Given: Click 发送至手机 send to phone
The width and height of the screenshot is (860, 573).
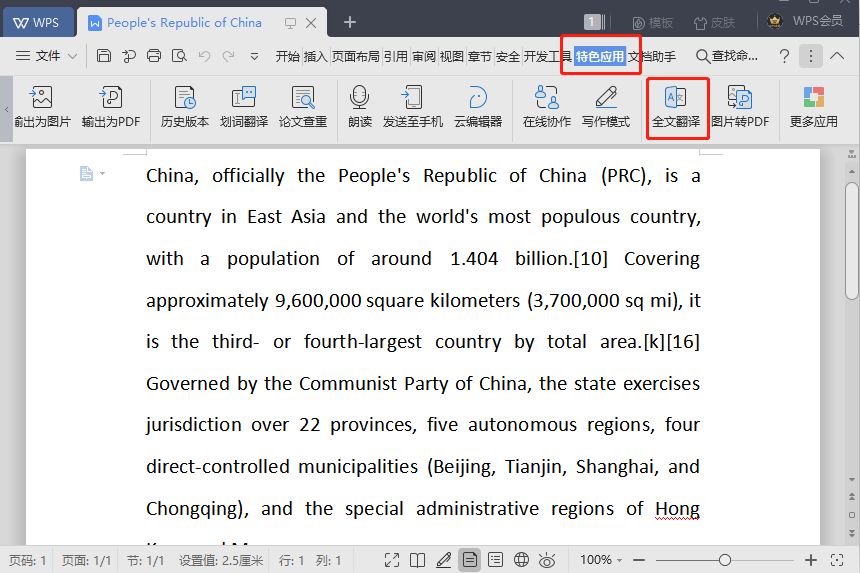Looking at the screenshot, I should coord(412,107).
